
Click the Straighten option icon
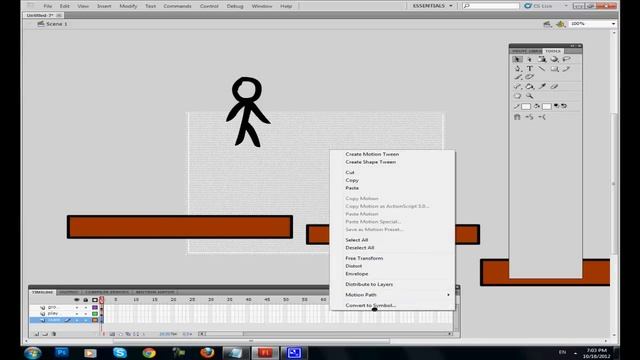542,117
